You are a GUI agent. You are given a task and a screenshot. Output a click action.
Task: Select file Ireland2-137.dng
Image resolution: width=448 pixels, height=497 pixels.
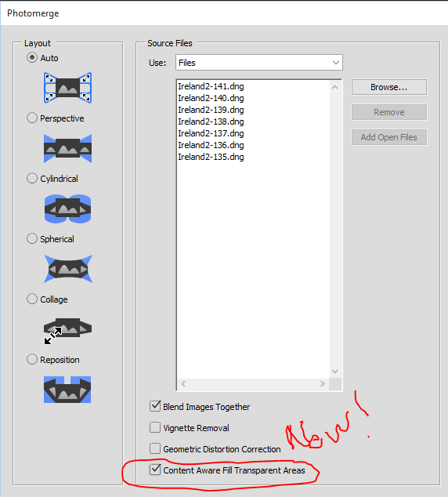(x=211, y=133)
